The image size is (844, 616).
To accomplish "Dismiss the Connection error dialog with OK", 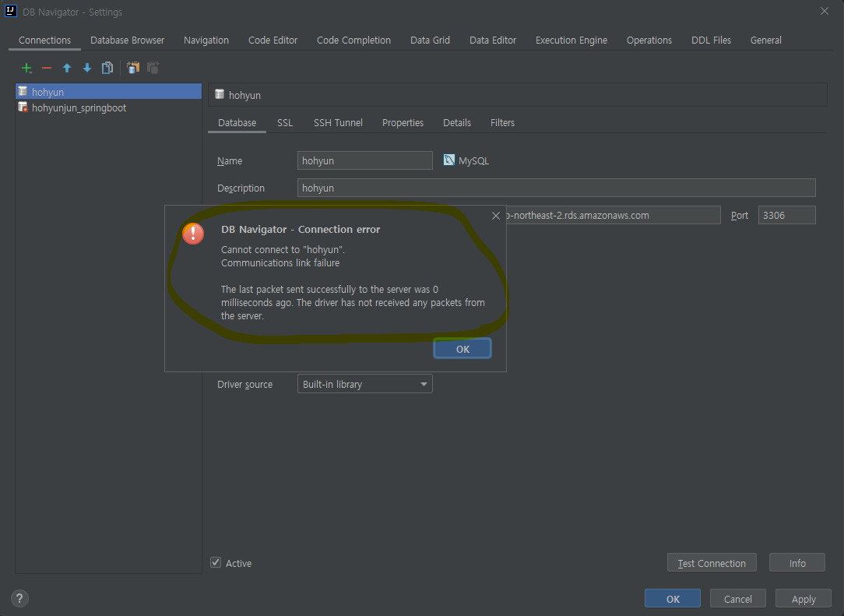I will click(462, 349).
